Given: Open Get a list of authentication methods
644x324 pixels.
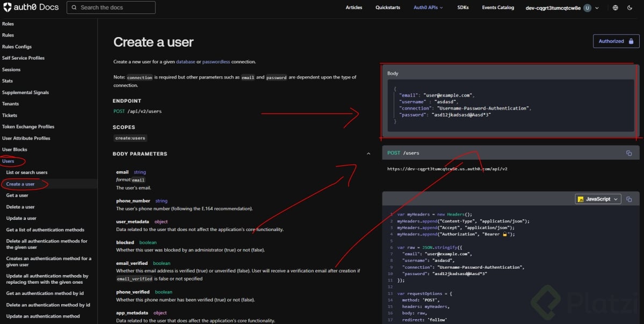Looking at the screenshot, I should 45,229.
